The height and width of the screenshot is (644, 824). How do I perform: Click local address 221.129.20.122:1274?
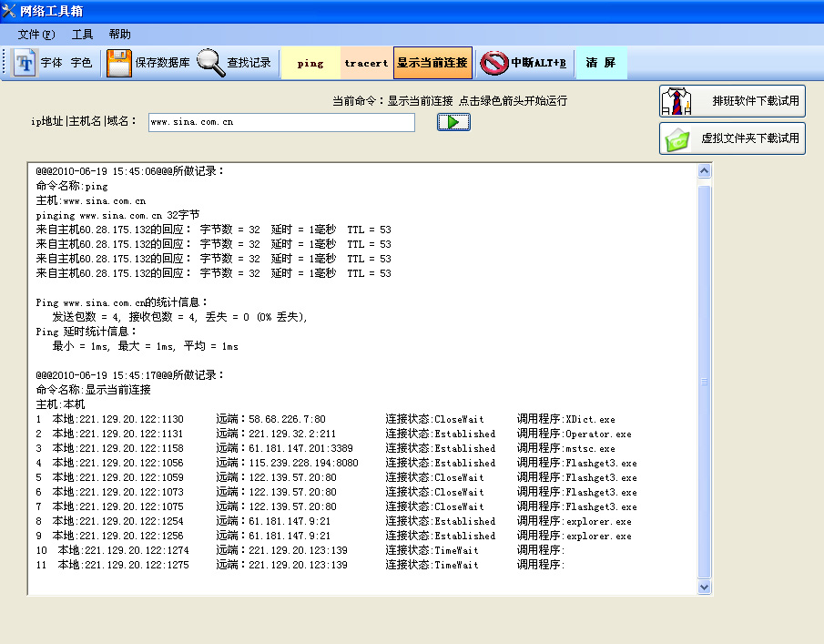[137, 550]
